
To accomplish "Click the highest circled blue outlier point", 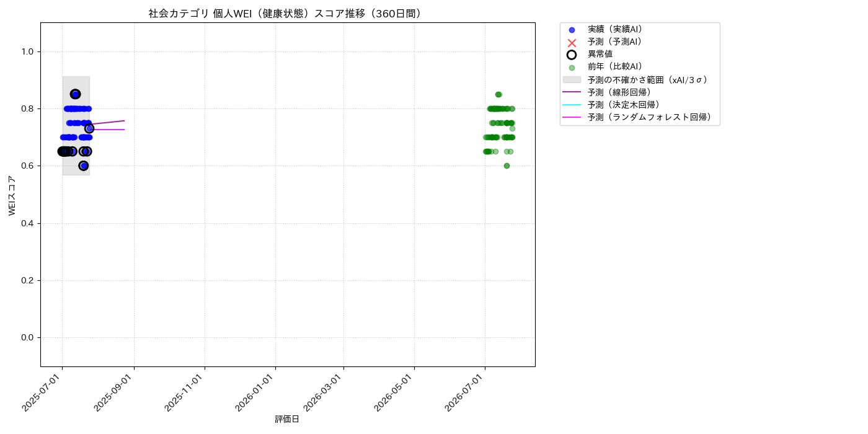I will coord(75,94).
